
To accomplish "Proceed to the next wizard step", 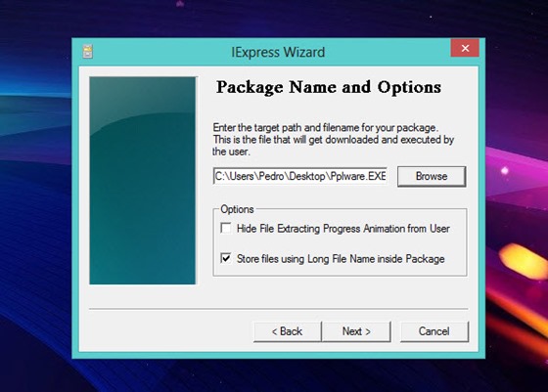I will [356, 331].
